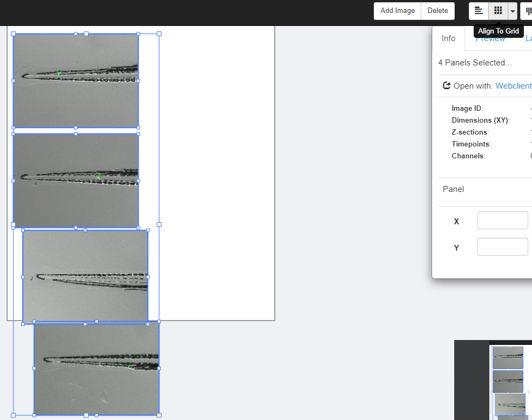Screen dimensions: 532x420
Task: Select the bottom zebrafish panel
Action: [97, 369]
